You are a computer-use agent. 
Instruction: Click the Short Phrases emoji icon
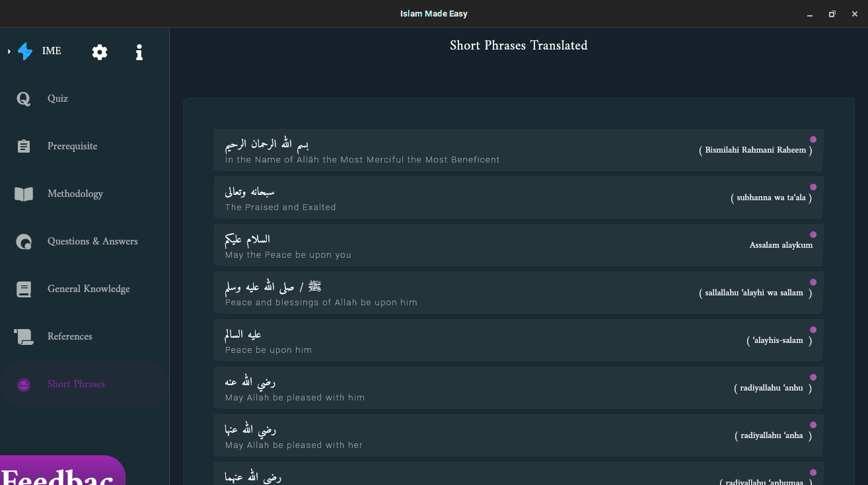23,384
